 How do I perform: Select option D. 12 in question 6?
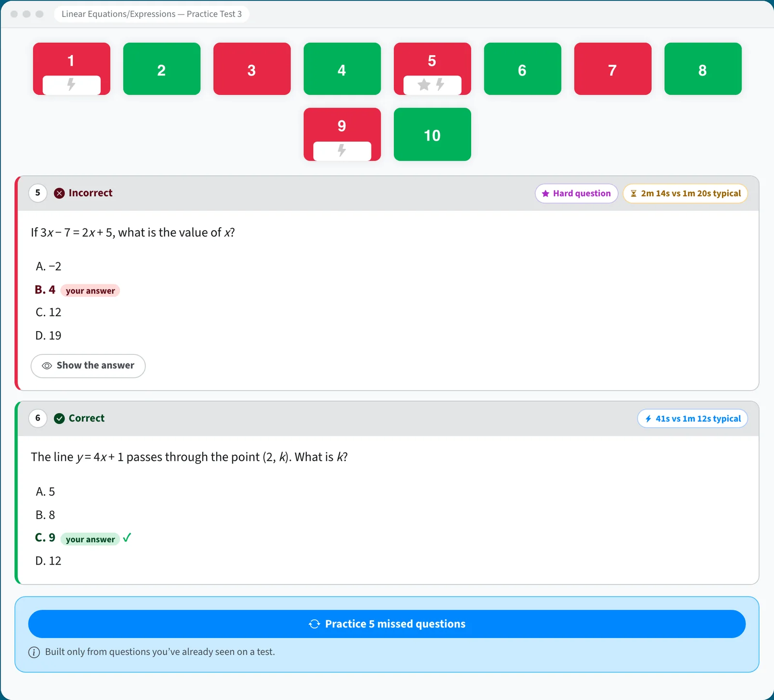48,561
